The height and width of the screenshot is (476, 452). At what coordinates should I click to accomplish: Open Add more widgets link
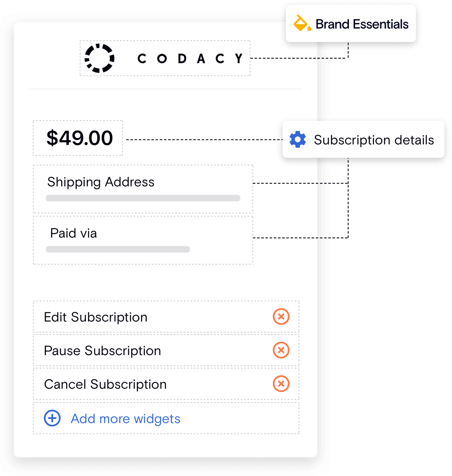[125, 418]
